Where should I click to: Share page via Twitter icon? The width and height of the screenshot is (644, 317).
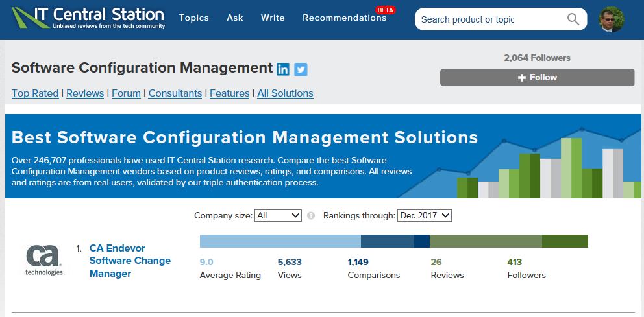click(301, 69)
